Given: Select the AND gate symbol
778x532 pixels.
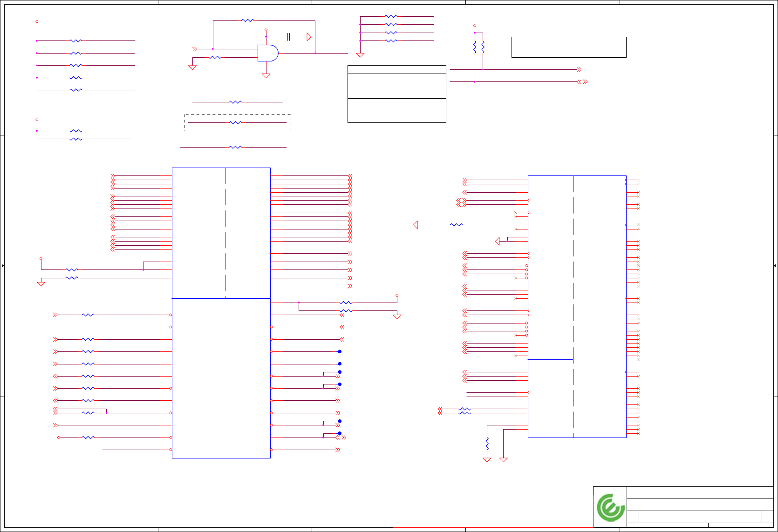Looking at the screenshot, I should pyautogui.click(x=268, y=53).
